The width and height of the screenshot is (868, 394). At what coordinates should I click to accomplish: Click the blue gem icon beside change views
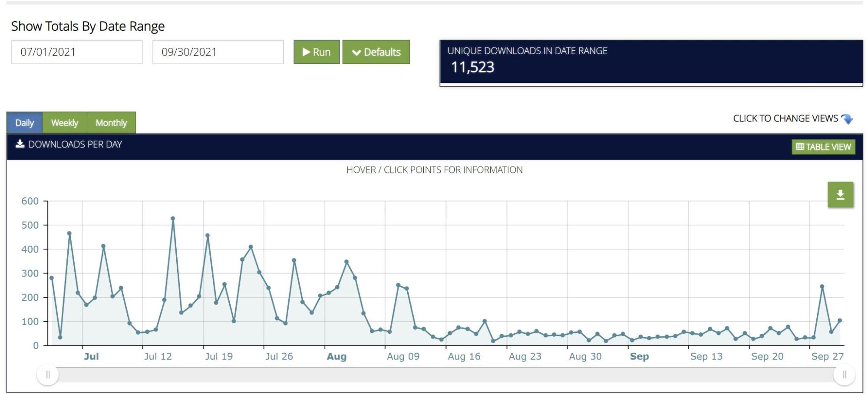point(847,119)
